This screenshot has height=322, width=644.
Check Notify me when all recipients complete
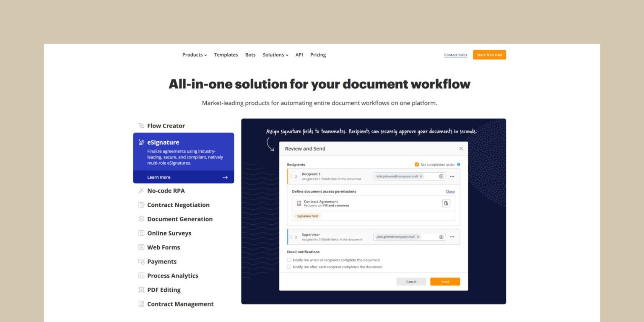click(x=289, y=260)
